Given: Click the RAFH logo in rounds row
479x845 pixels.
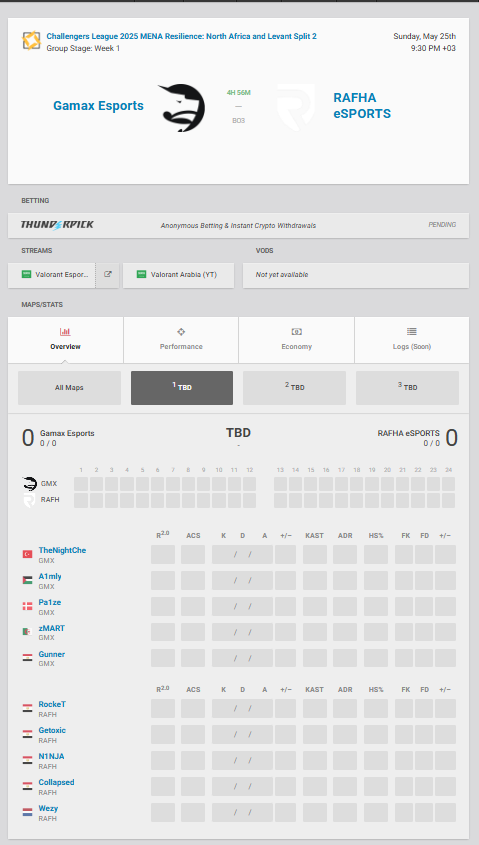Looking at the screenshot, I should pyautogui.click(x=29, y=500).
